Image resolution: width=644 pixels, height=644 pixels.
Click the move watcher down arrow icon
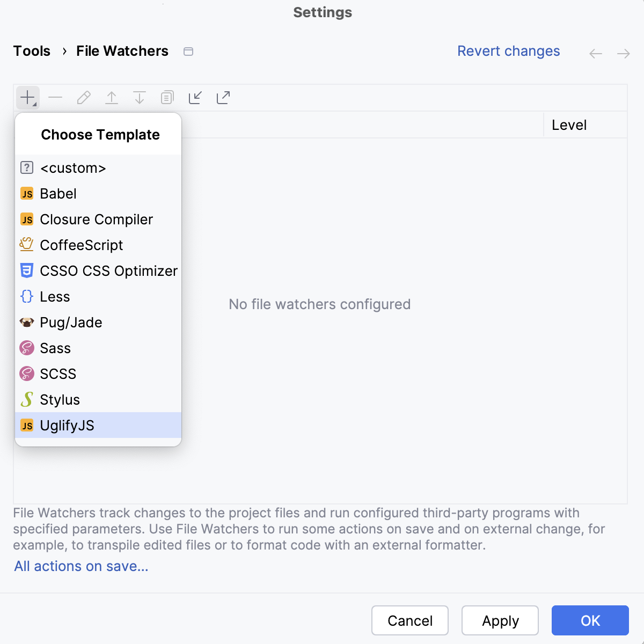139,97
